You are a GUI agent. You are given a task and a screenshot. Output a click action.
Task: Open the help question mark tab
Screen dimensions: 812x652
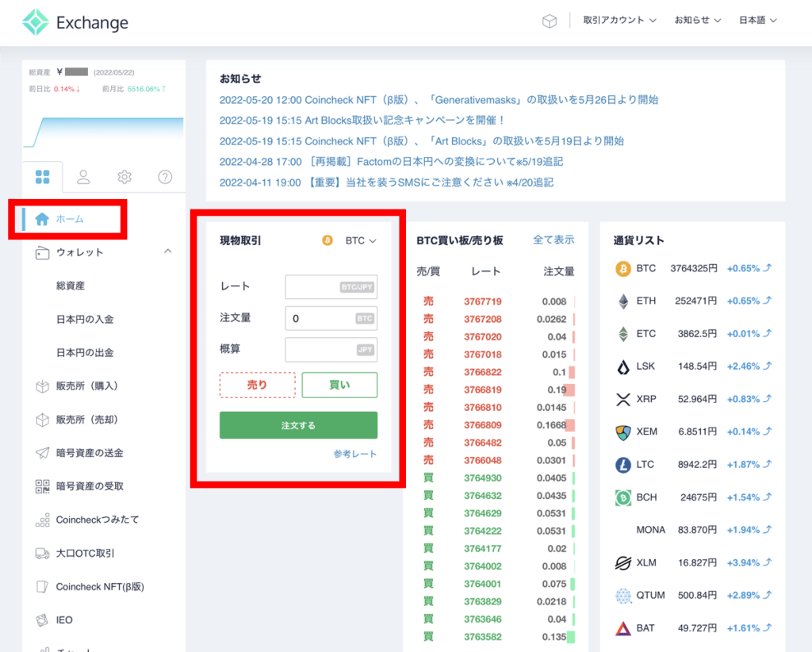tap(165, 177)
